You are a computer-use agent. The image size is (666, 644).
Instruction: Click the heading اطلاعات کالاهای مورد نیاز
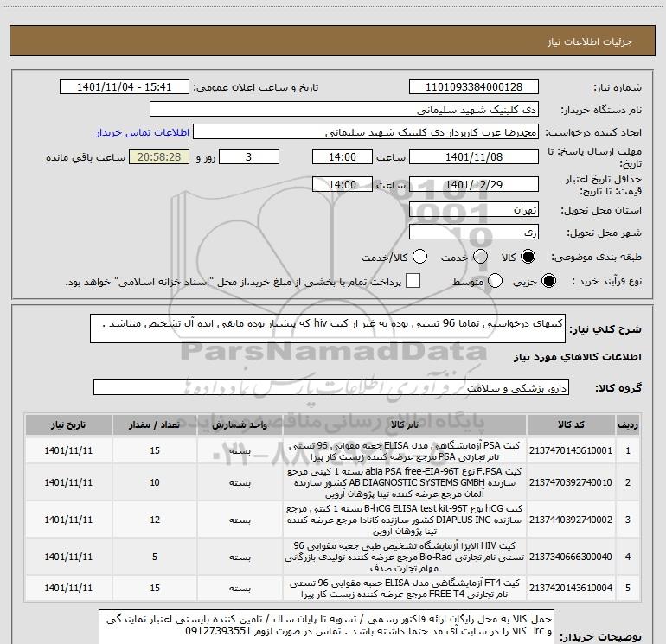[x=578, y=358]
